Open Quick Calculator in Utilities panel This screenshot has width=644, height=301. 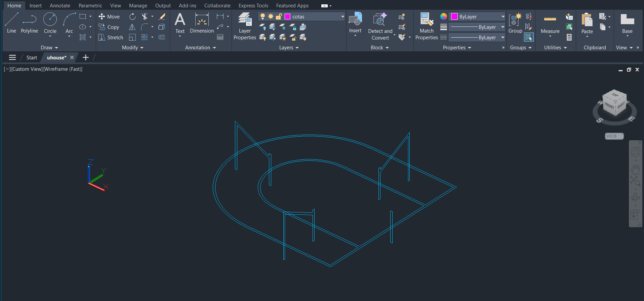(569, 37)
